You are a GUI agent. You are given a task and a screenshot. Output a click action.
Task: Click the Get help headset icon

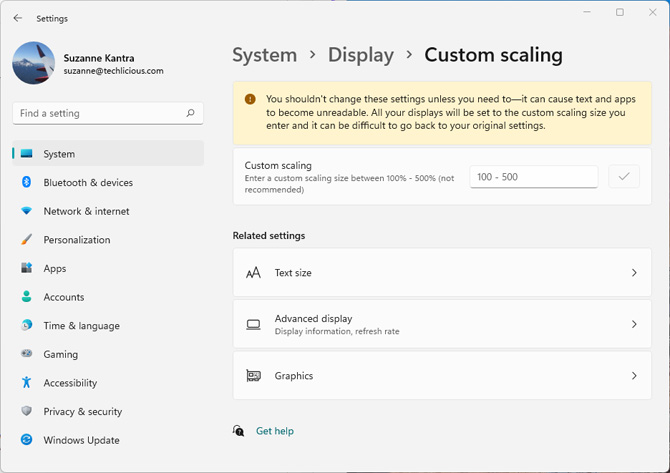[238, 431]
